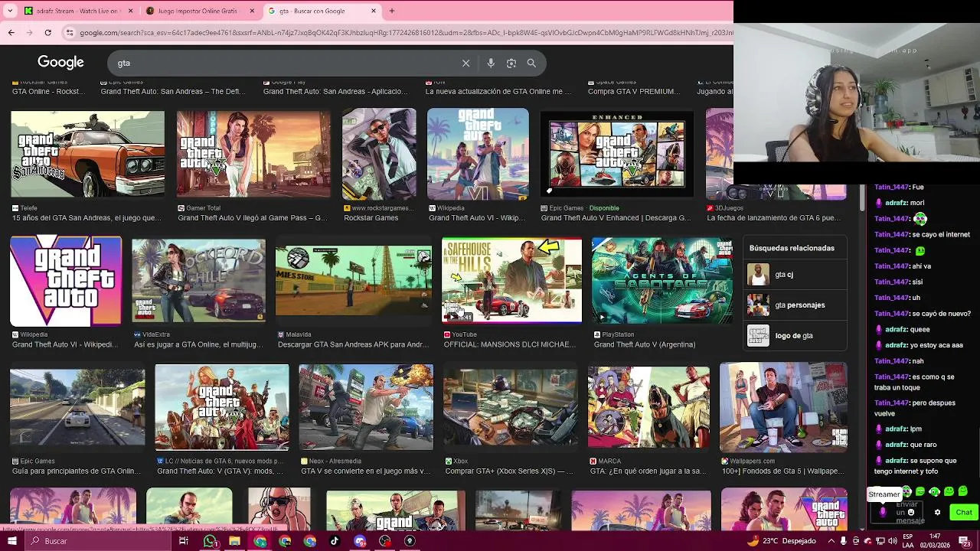Open the Safehouse in the Hills YouTube thumbnail
Image resolution: width=980 pixels, height=551 pixels.
click(511, 280)
